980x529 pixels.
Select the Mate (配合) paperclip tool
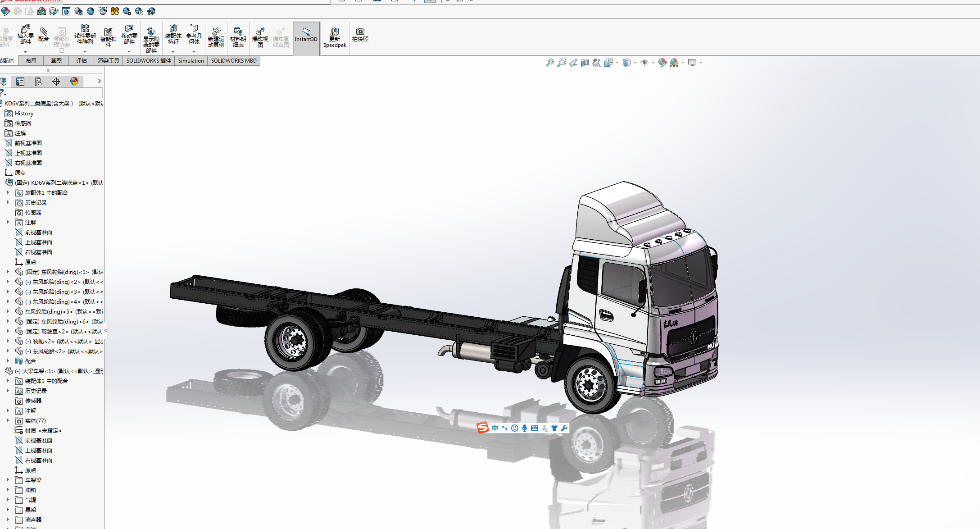tap(44, 34)
